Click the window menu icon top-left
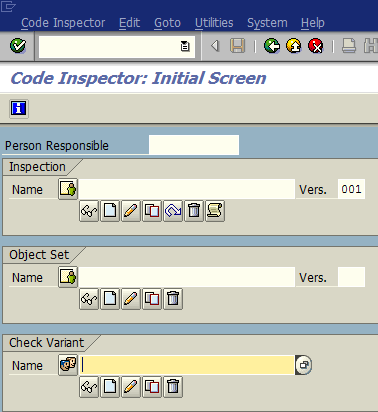 click(x=8, y=6)
